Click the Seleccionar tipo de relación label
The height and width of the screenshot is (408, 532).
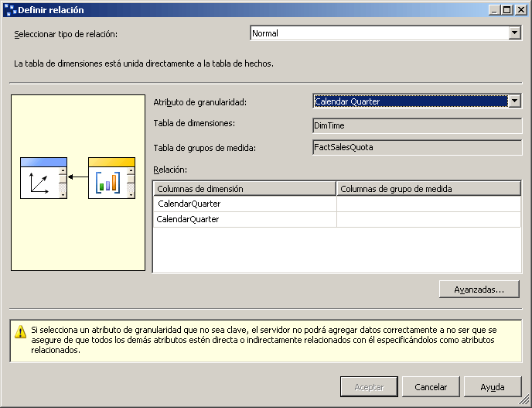[x=66, y=34]
